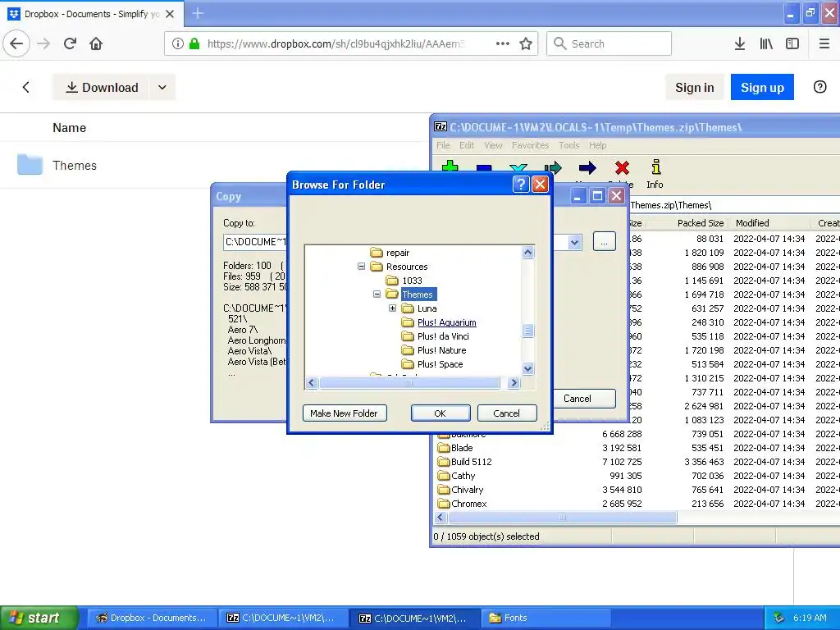Open the Download options dropdown arrow

(162, 87)
